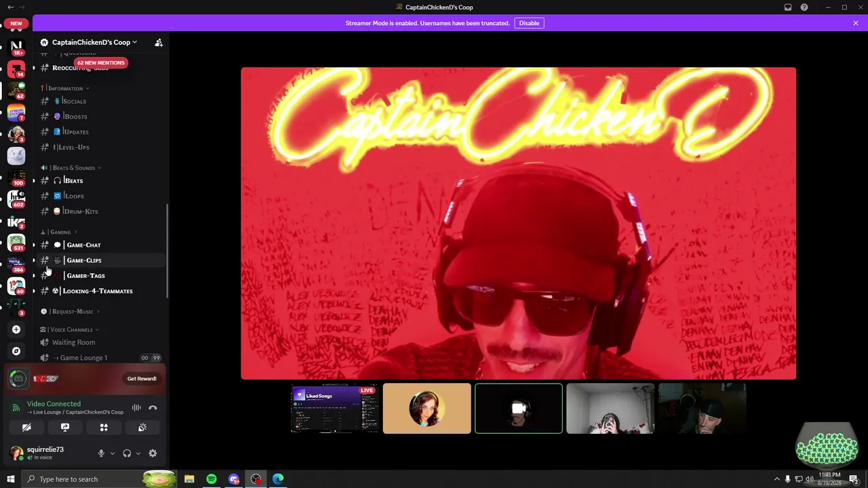868x488 pixels.
Task: Open the soundboard icon
Action: (x=142, y=428)
